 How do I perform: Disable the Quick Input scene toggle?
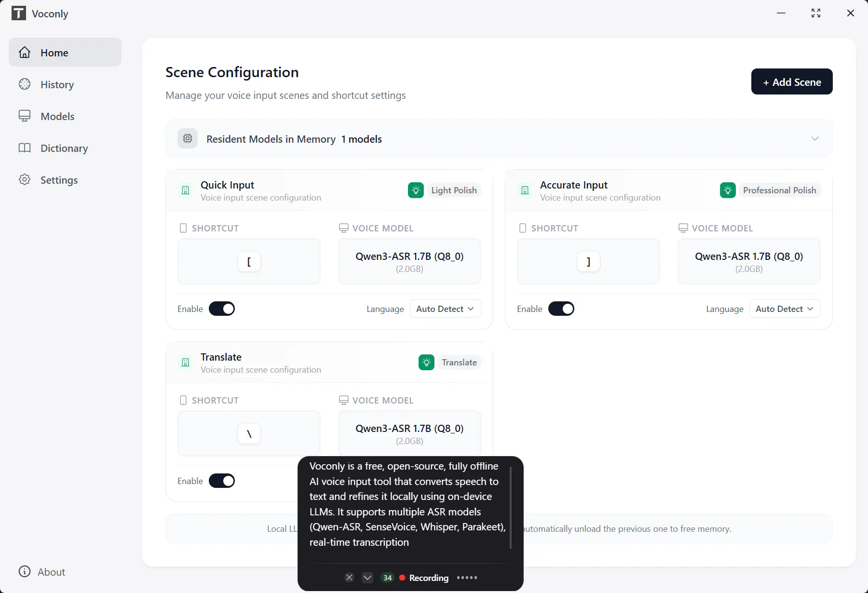click(x=222, y=309)
